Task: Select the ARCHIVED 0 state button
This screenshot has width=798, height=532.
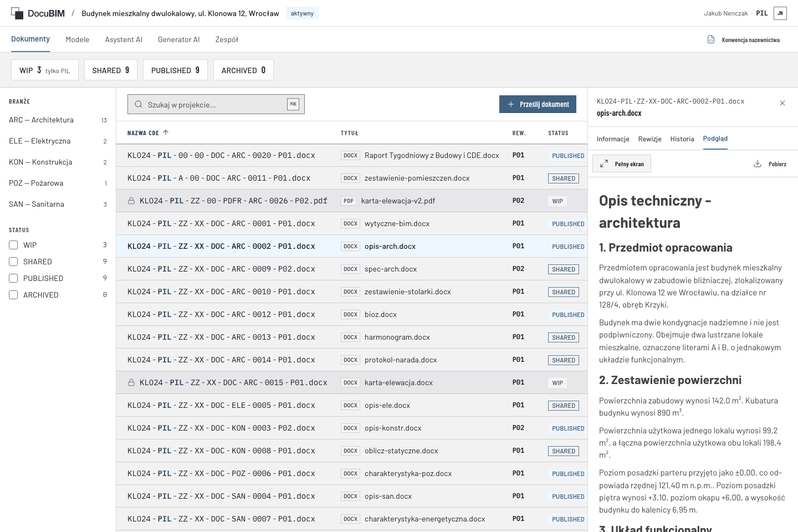Action: (243, 70)
